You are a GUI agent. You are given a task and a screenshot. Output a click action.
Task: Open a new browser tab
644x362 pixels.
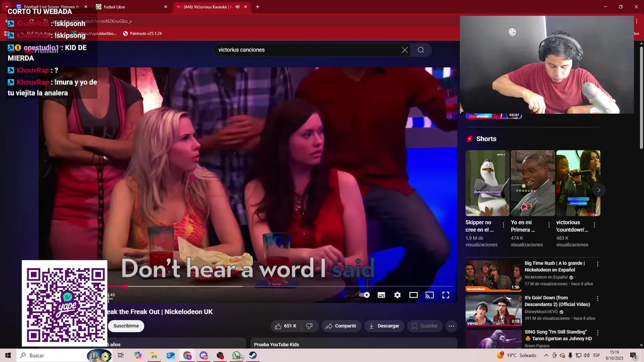[x=258, y=7]
